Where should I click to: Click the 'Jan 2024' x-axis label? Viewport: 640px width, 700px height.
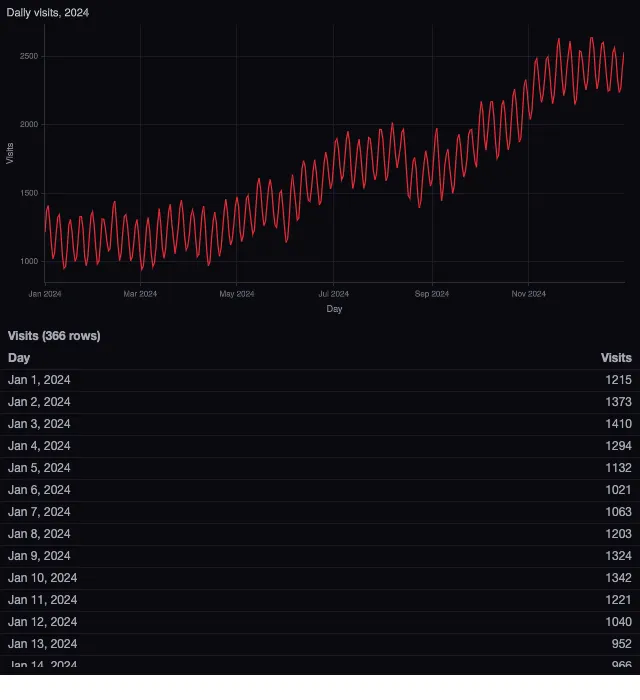45,294
